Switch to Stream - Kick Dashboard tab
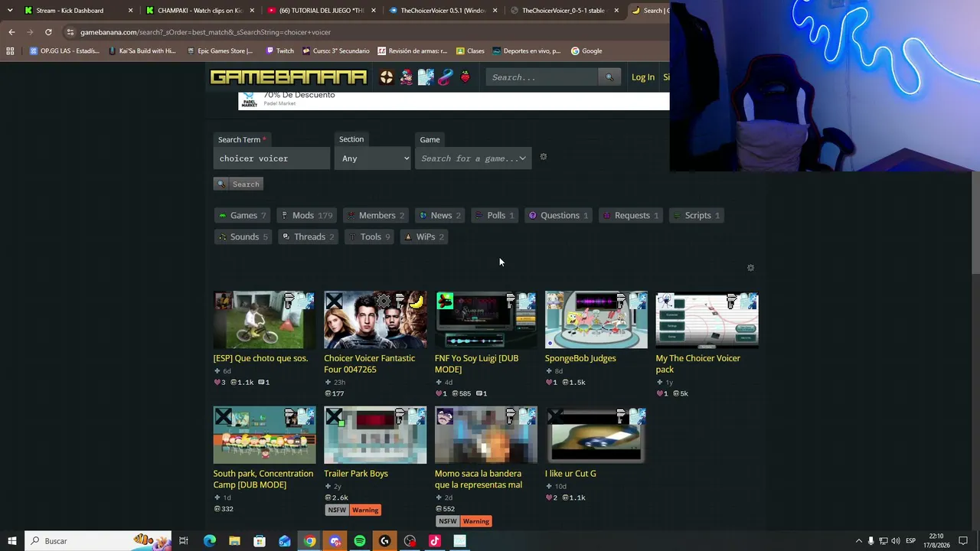The image size is (980, 551). coord(77,11)
